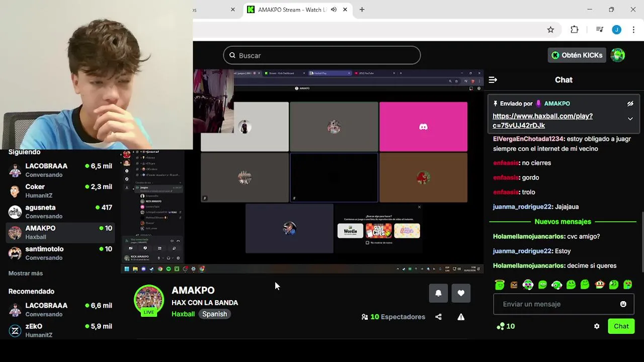The image size is (644, 362).
Task: Click the Obtén KICKs button
Action: point(577,55)
